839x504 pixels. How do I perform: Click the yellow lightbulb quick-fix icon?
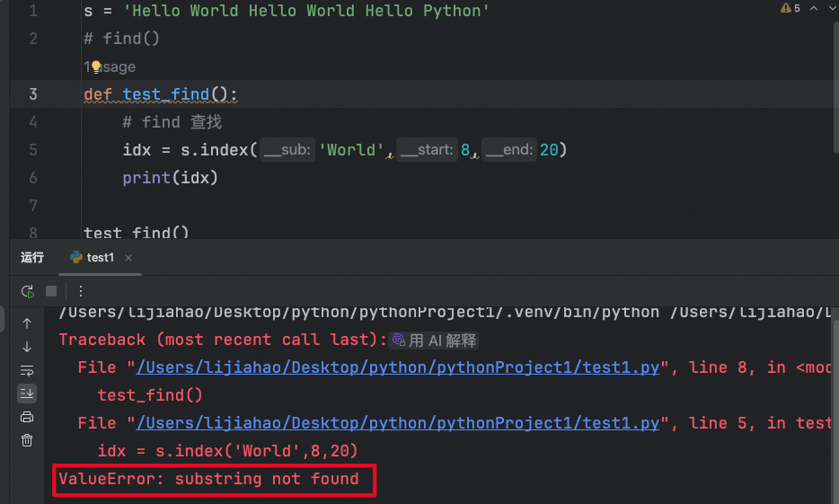point(96,67)
